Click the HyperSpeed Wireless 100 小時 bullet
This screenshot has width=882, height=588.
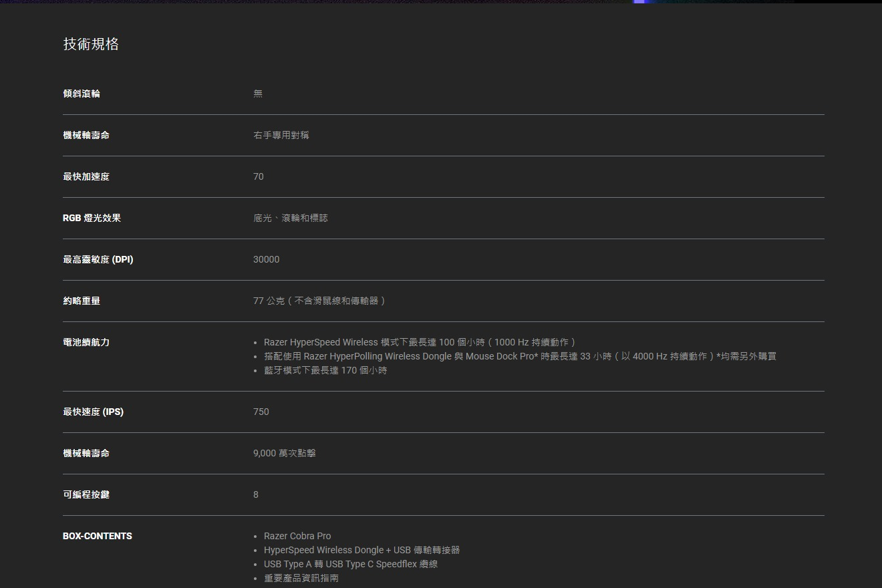click(x=420, y=342)
